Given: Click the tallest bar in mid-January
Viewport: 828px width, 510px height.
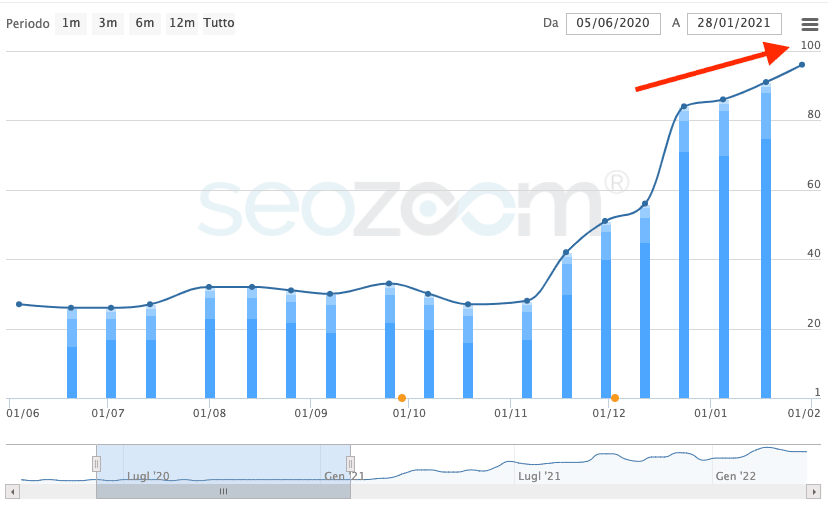Looking at the screenshot, I should coord(766,250).
